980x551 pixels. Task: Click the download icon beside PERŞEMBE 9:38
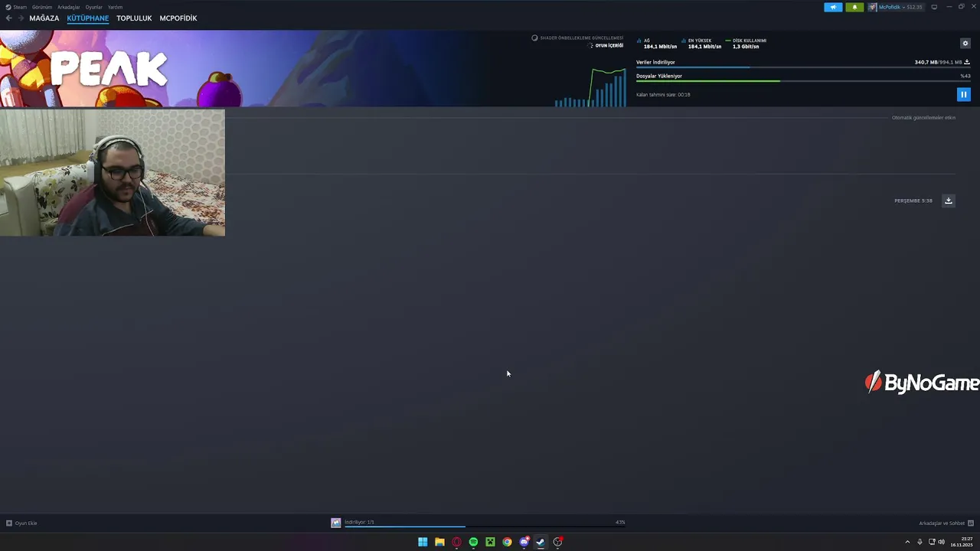[x=949, y=201]
